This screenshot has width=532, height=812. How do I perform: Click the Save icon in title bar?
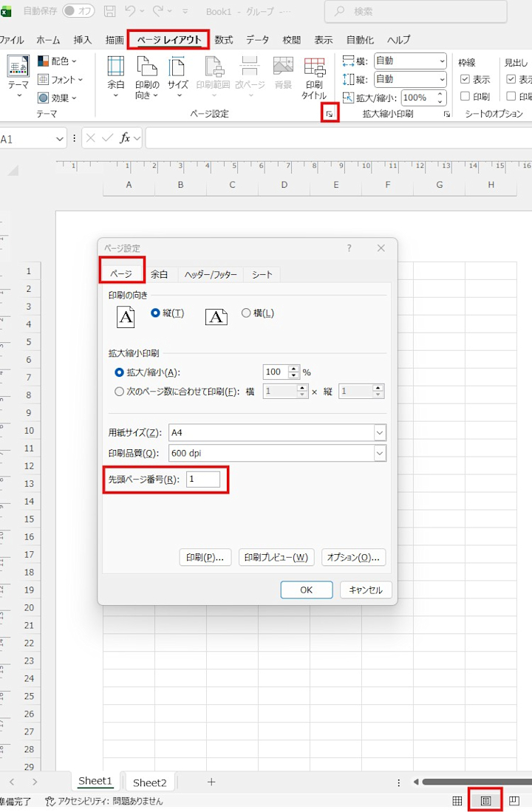(110, 11)
